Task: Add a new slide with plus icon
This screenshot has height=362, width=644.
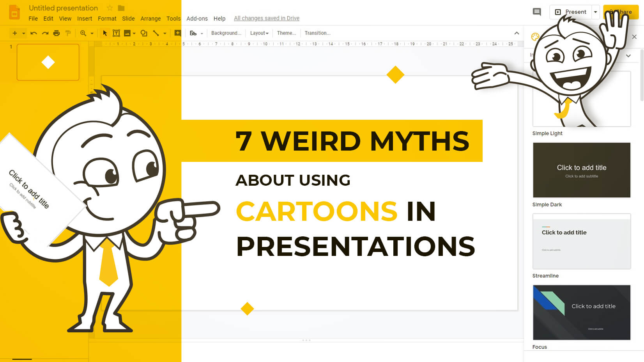Action: click(15, 33)
